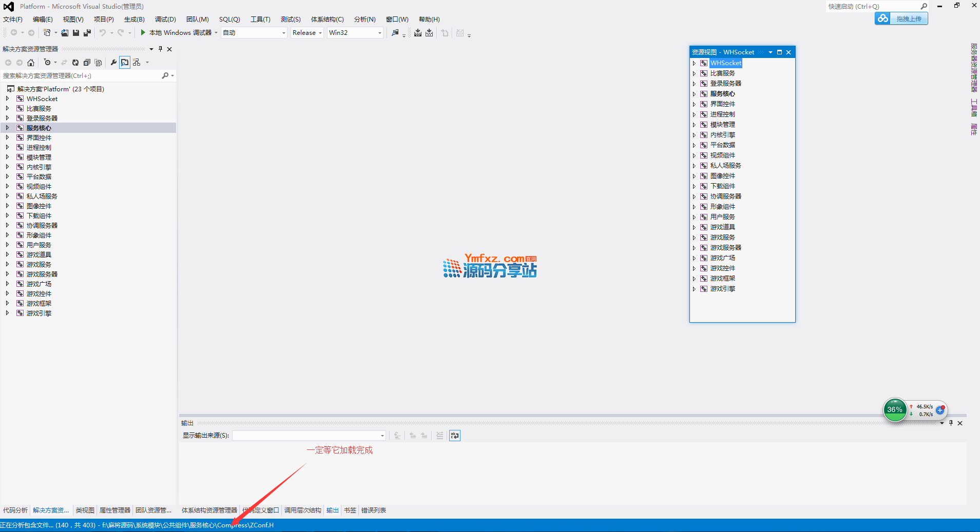This screenshot has height=532, width=980.
Task: Open Properties wrench icon in Solution Explorer
Action: tap(113, 63)
